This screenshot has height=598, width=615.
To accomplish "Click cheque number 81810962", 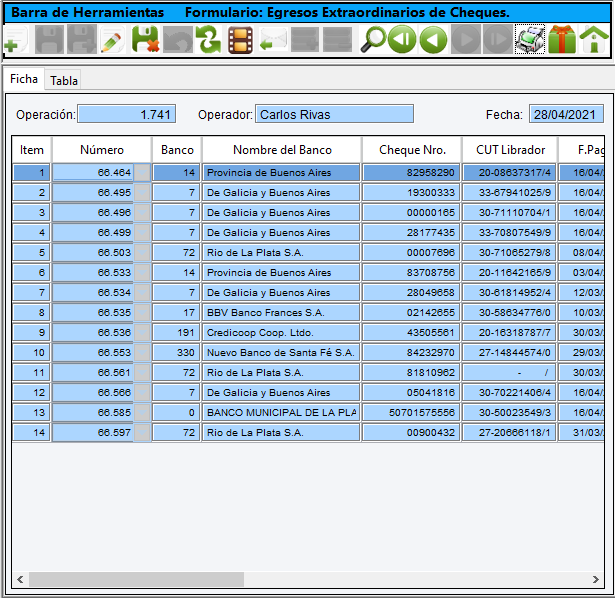I will click(411, 373).
